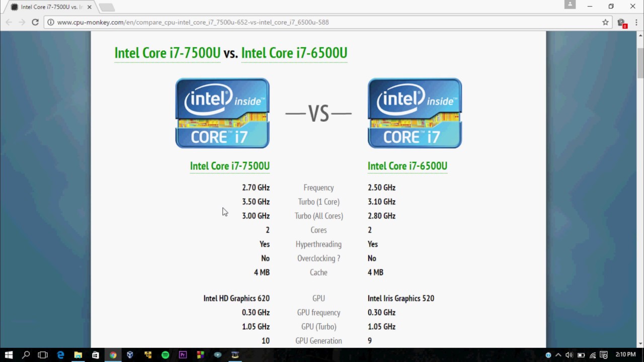Screen dimensions: 644x362
Task: Click the page vertical scrollbar thumb
Action: click(x=640, y=63)
